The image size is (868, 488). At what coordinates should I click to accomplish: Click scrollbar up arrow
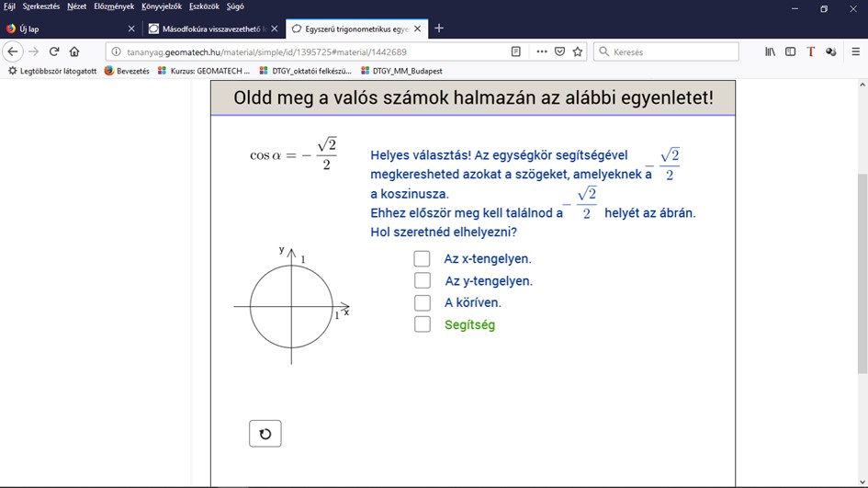[x=862, y=85]
